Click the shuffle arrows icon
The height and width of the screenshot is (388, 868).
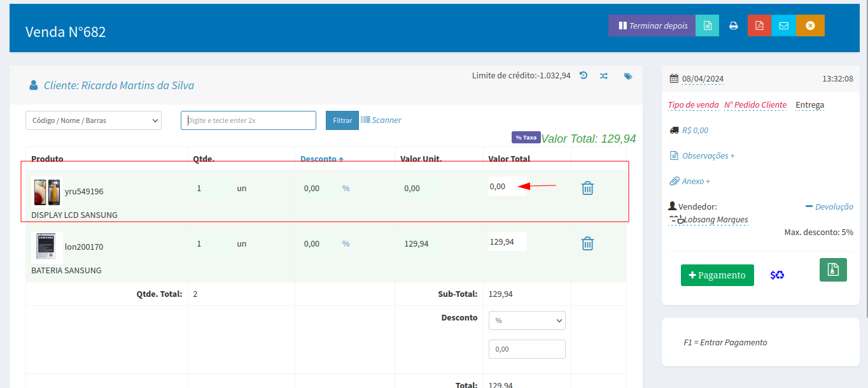(x=604, y=76)
